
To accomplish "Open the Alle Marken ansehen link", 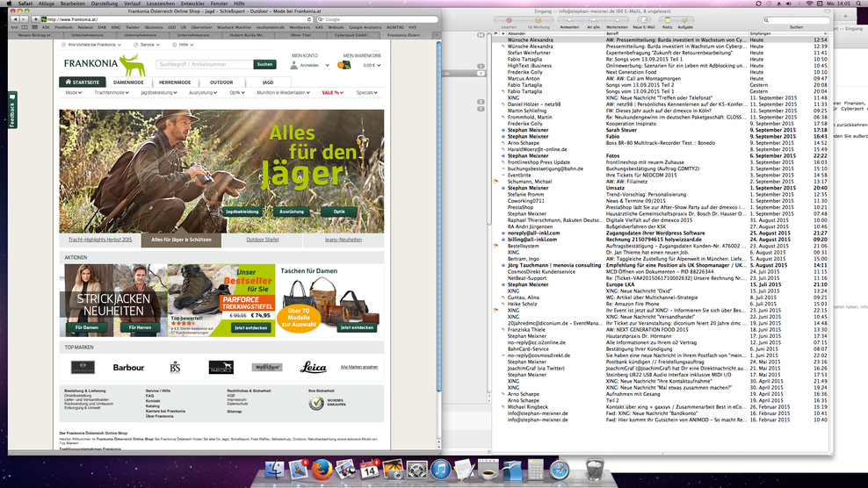I will 359,368.
